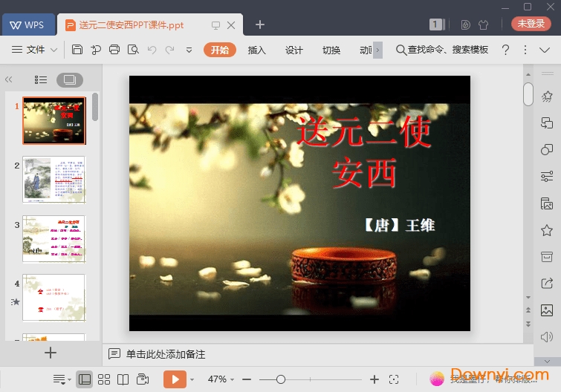Zoom out with minus button
Screen dimensions: 561x392
(247, 379)
